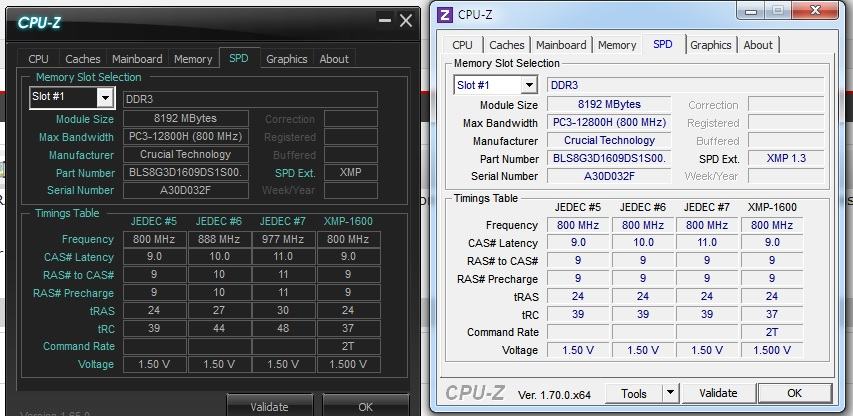Click 1.500 V XMP voltage in dark window

click(348, 364)
